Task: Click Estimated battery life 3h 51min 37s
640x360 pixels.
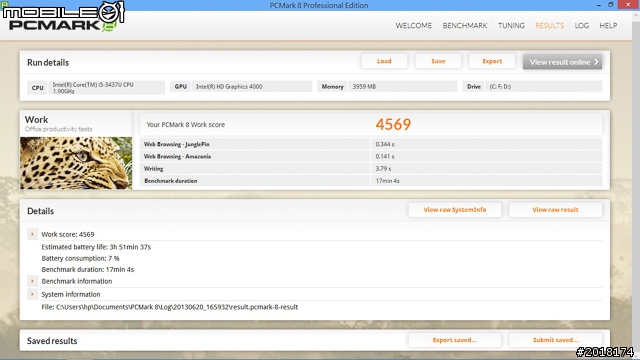Action: tap(96, 247)
